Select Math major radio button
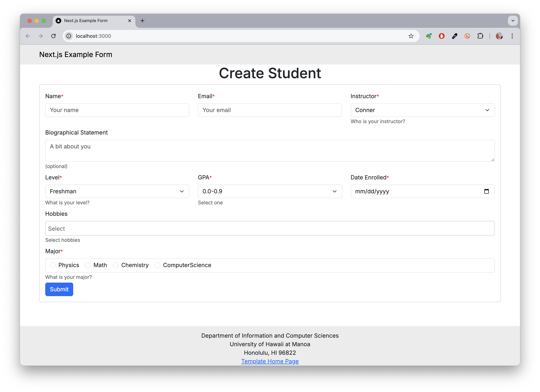540x392 pixels. tap(88, 265)
